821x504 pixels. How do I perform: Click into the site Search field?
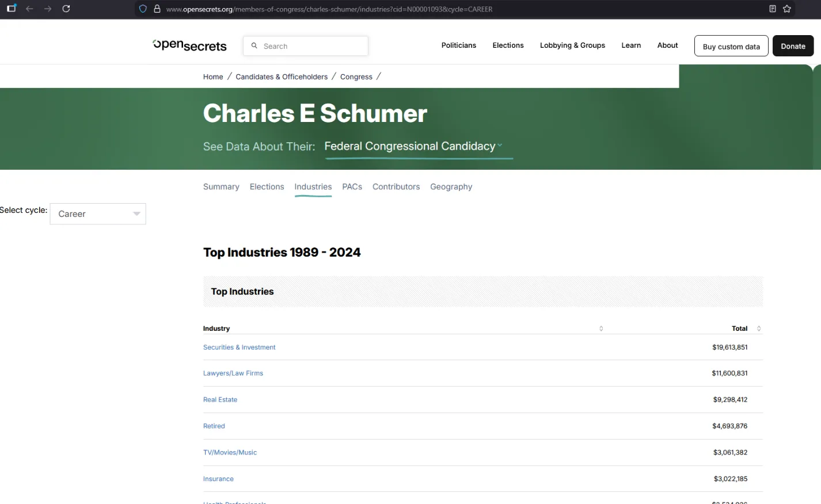[x=306, y=46]
